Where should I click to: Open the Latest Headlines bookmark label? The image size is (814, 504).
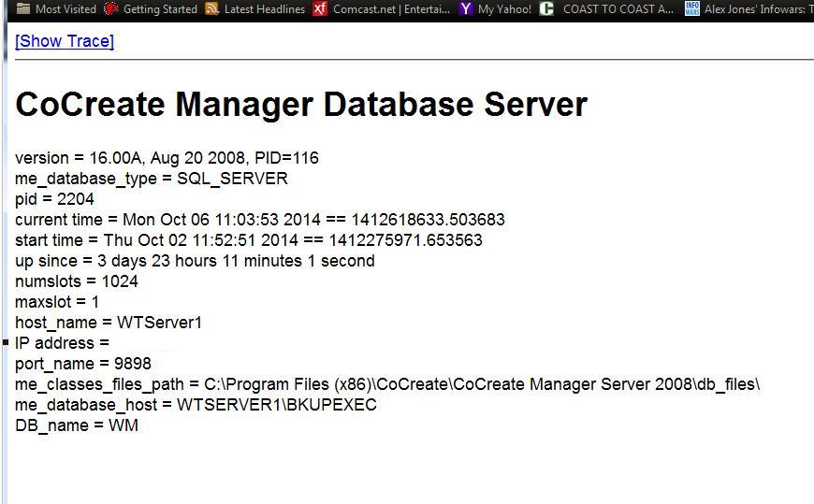click(x=264, y=8)
